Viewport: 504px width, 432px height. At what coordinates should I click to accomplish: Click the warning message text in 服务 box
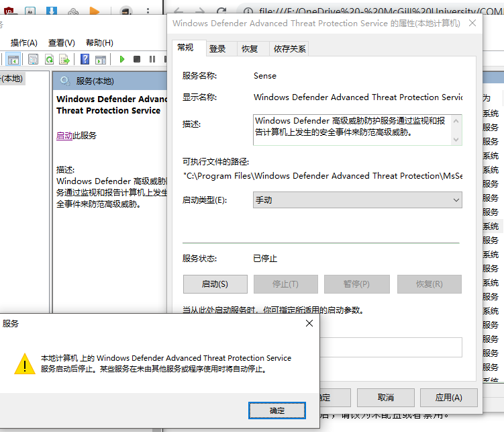click(166, 363)
